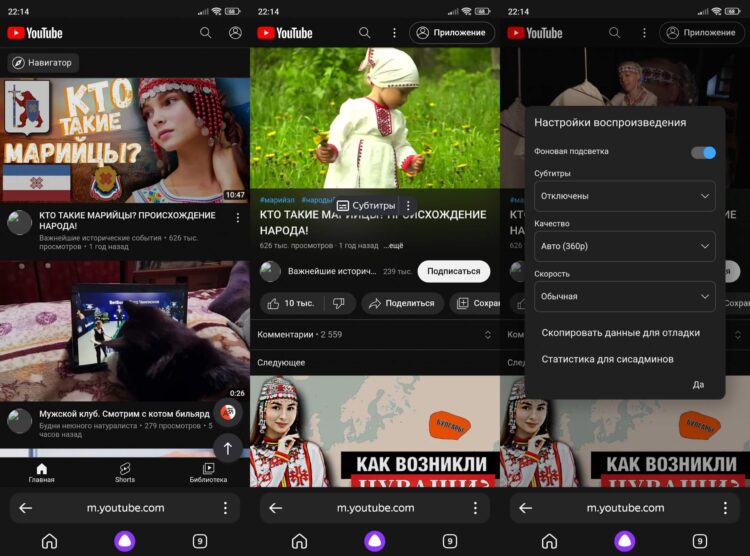The width and height of the screenshot is (750, 556).
Task: Open the header three-dot menu in middle screen
Action: [394, 33]
